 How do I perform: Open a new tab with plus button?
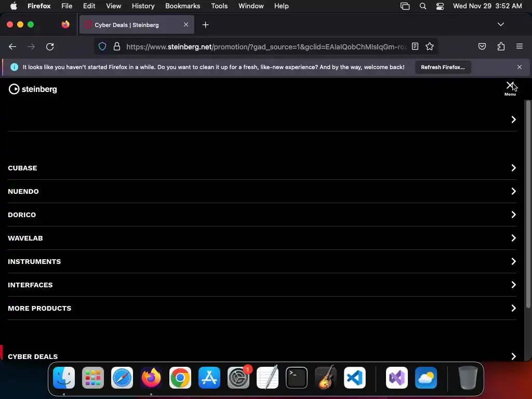[205, 25]
